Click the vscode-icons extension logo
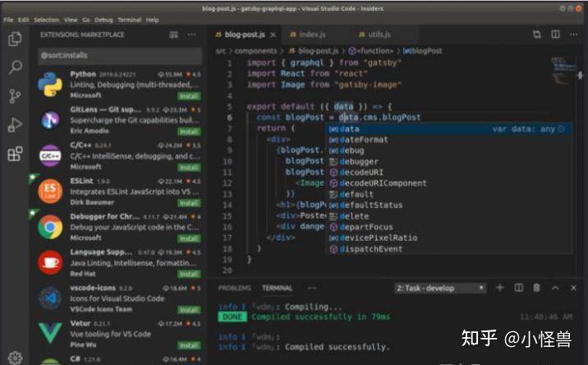The width and height of the screenshot is (588, 365). coord(50,298)
